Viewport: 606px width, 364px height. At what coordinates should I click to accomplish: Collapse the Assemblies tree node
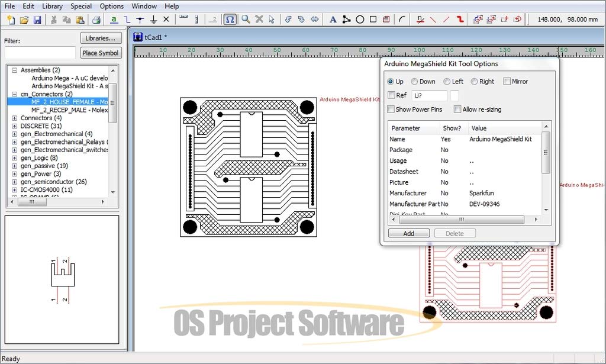[x=15, y=70]
